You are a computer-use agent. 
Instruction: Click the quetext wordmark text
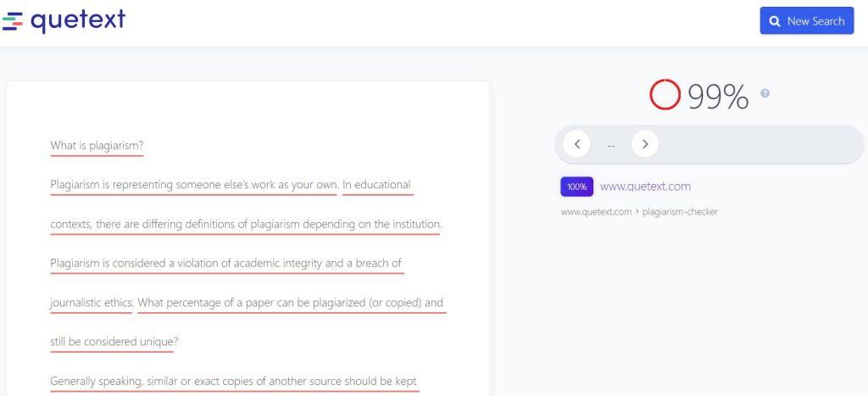coord(78,21)
